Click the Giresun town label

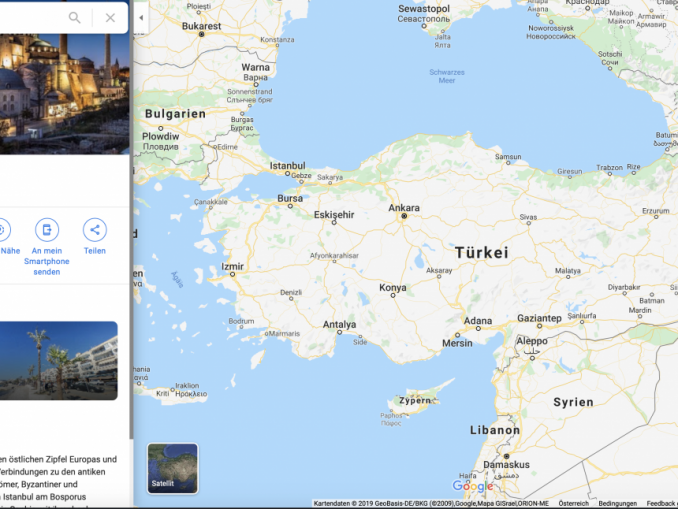569,171
